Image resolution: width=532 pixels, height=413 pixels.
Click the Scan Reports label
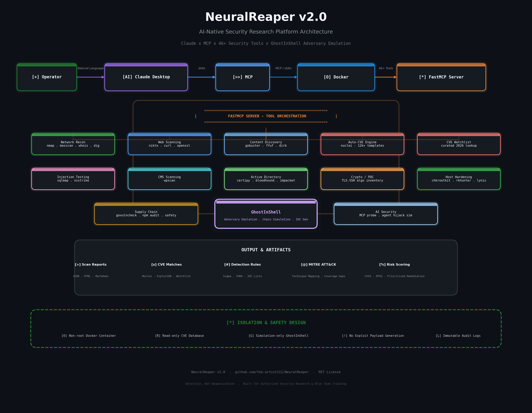[91, 264]
